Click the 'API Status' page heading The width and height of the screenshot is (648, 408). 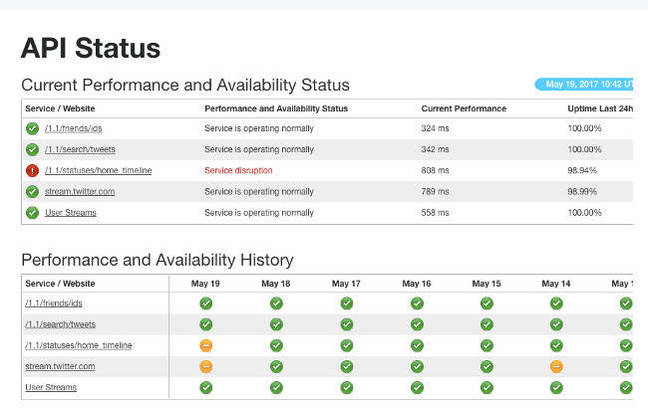click(x=91, y=48)
